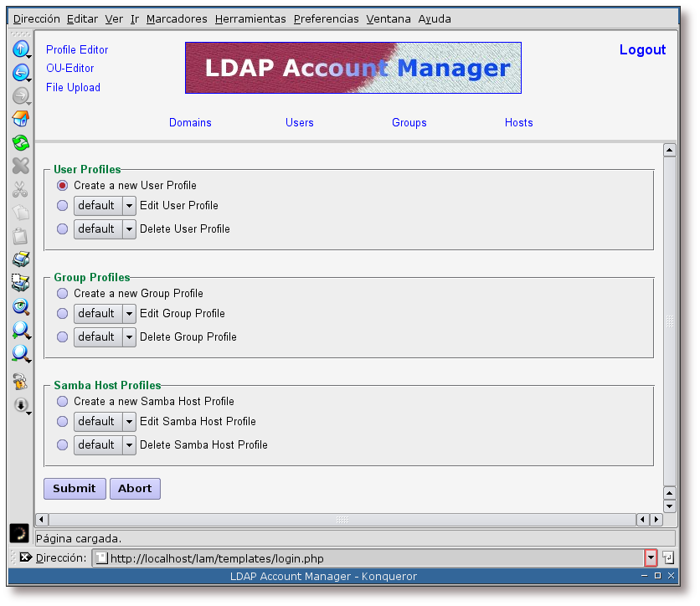Click the clear address bar icon
The height and width of the screenshot is (606, 700).
[25, 557]
